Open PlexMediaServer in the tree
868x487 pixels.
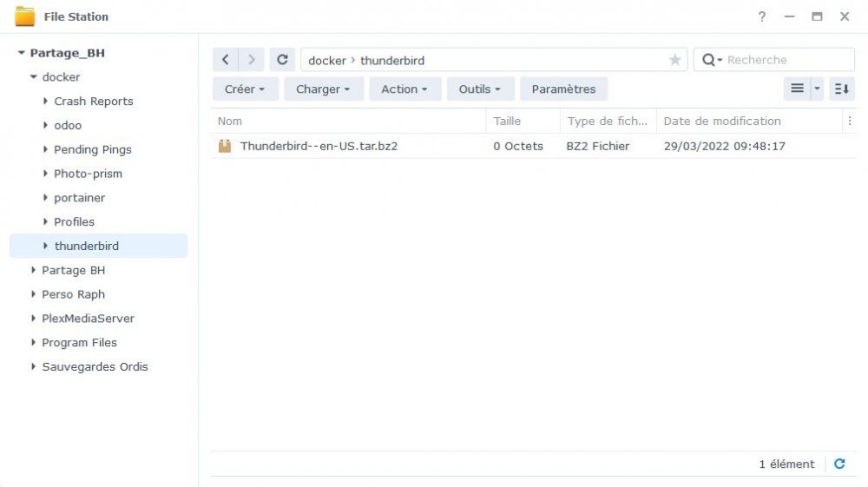88,319
